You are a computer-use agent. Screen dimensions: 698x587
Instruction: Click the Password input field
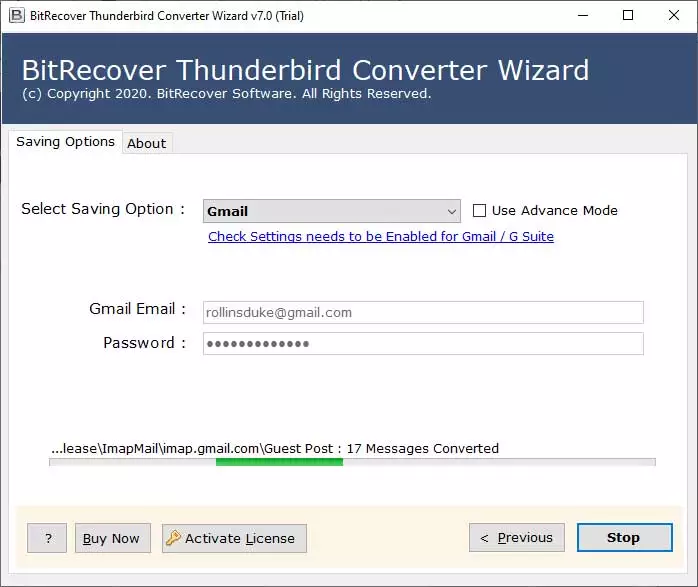pyautogui.click(x=423, y=344)
